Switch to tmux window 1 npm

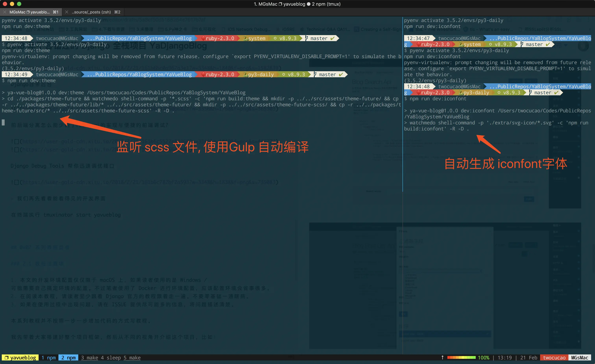point(49,358)
